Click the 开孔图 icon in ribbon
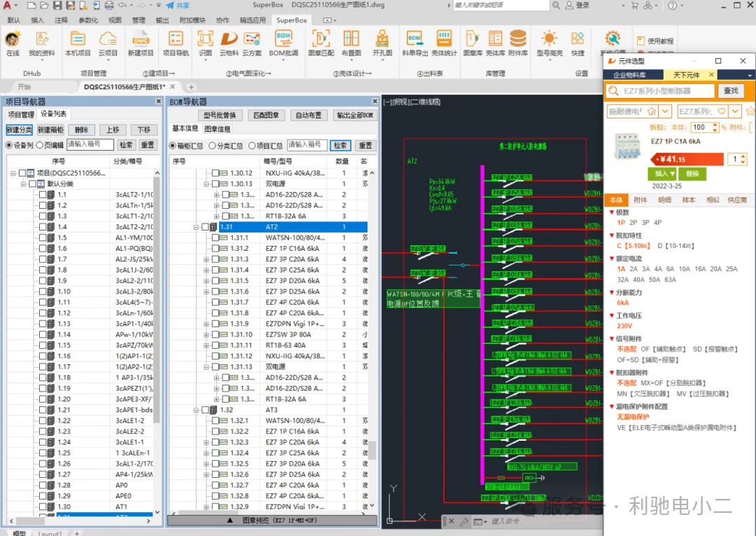The image size is (756, 536). [x=382, y=41]
